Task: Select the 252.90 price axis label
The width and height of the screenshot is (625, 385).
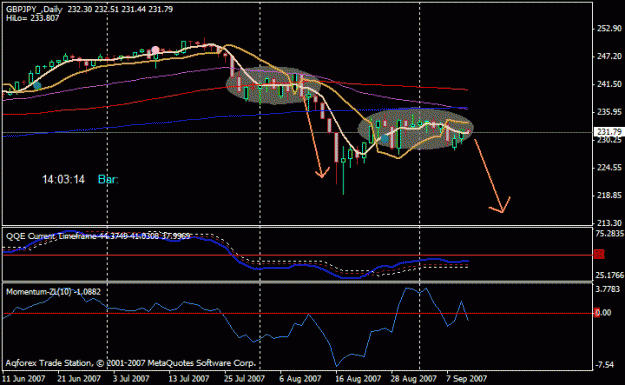Action: tap(609, 29)
